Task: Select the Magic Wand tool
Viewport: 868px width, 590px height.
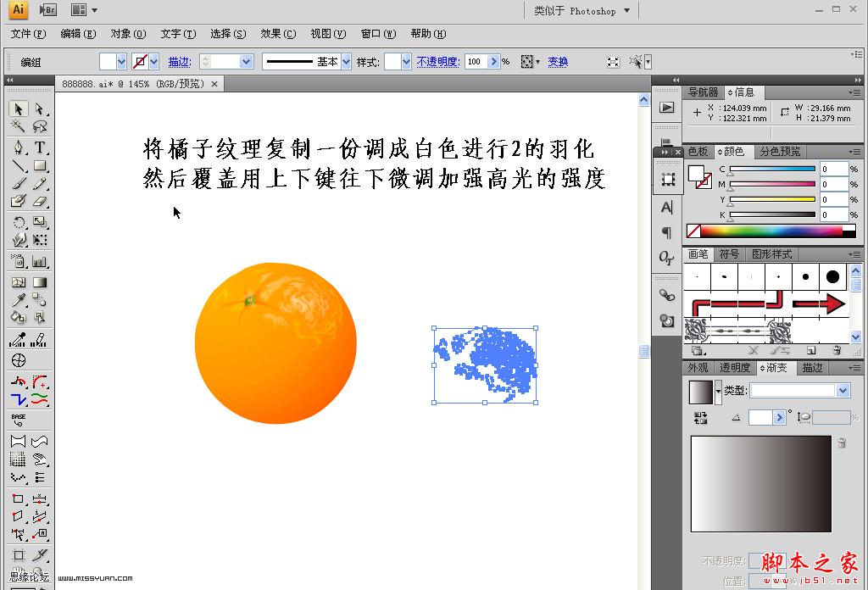Action: 19,126
